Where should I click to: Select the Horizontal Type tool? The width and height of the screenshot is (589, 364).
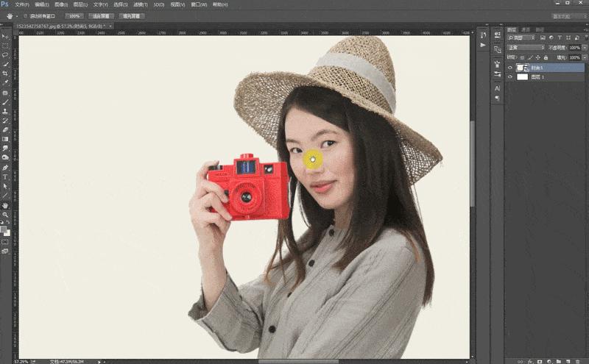coord(5,176)
